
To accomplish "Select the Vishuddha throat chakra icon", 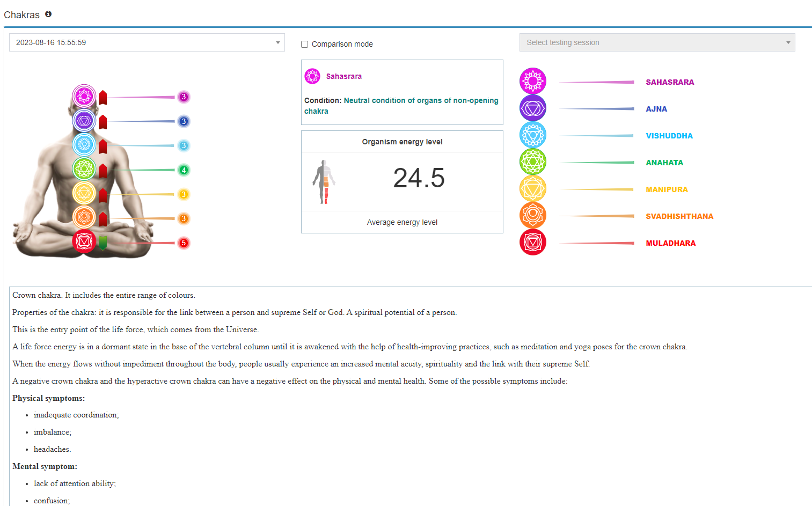I will (533, 135).
